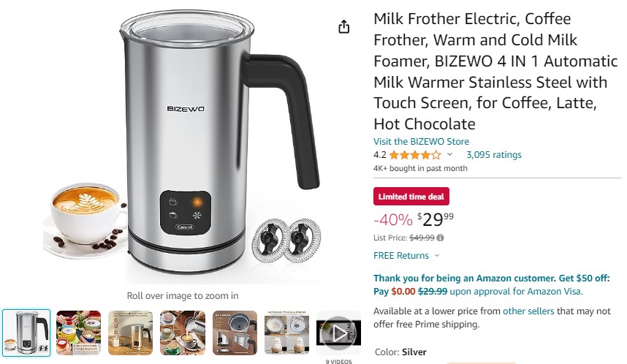Viewport: 627px width, 364px height.
Task: Select the colorful cups second thumbnail
Action: coord(79,333)
